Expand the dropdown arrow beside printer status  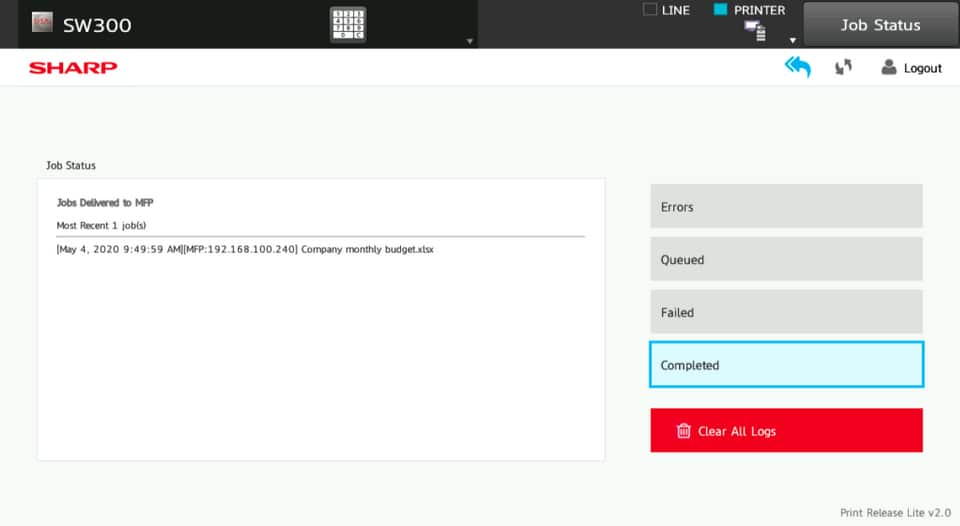pos(792,41)
